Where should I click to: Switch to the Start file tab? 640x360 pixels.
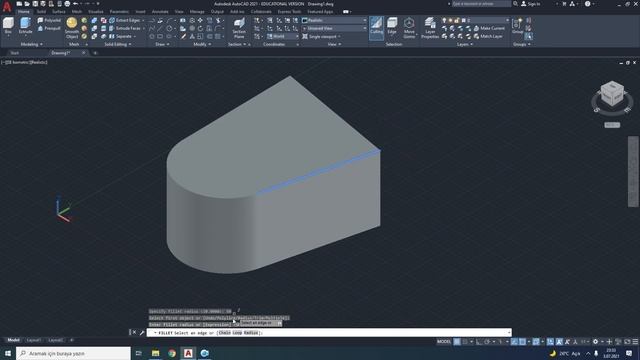tap(15, 53)
